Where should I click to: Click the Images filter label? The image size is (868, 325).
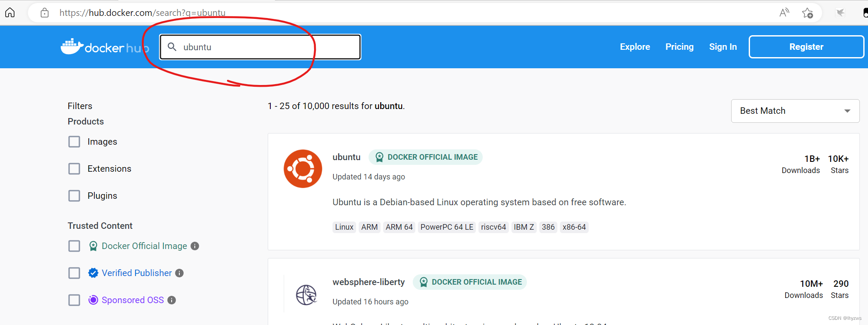pyautogui.click(x=102, y=142)
